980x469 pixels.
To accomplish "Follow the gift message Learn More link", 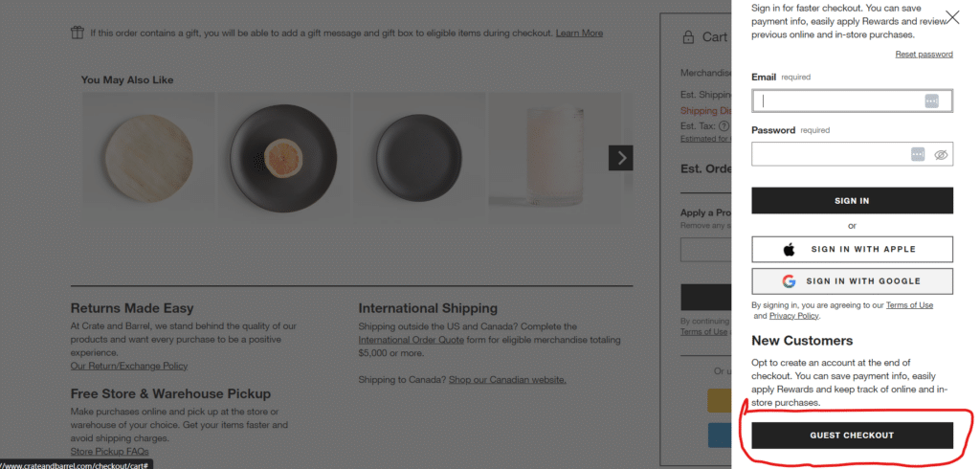I will (x=579, y=33).
